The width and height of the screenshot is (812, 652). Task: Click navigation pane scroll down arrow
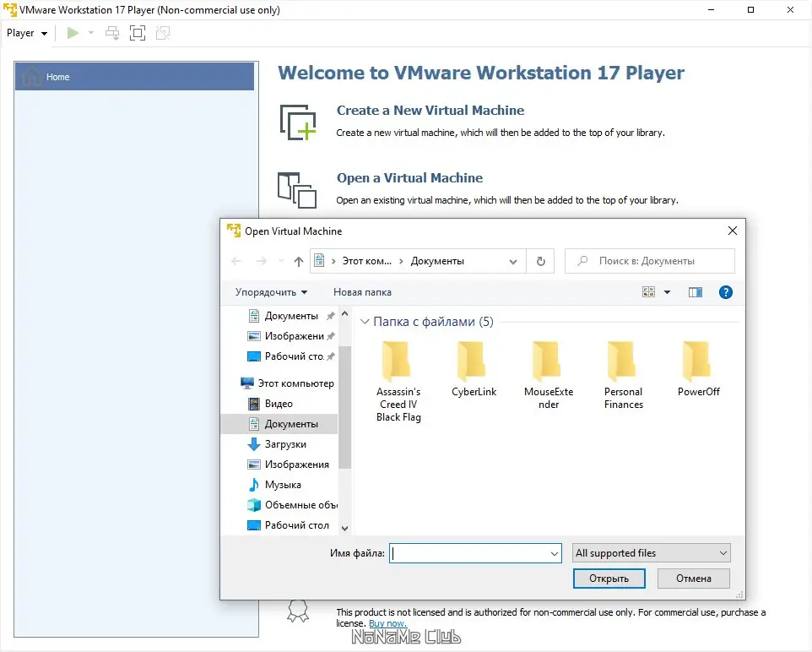pyautogui.click(x=345, y=528)
